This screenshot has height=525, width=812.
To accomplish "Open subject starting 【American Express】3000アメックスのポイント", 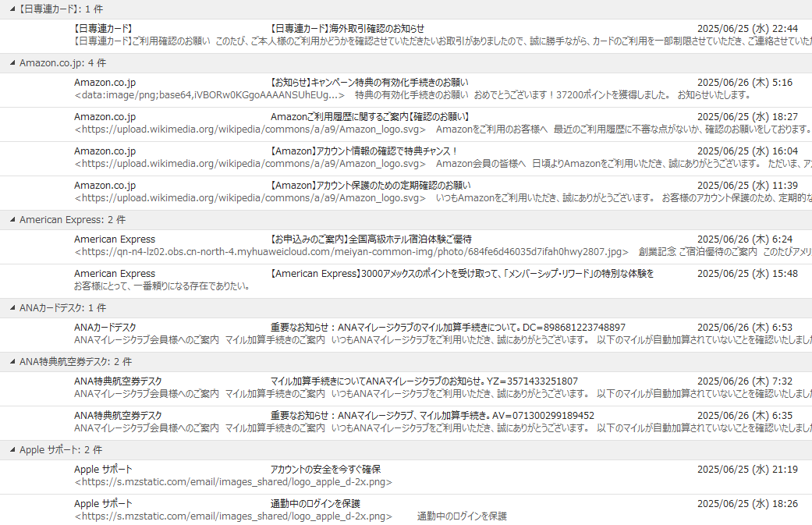I will pos(462,273).
